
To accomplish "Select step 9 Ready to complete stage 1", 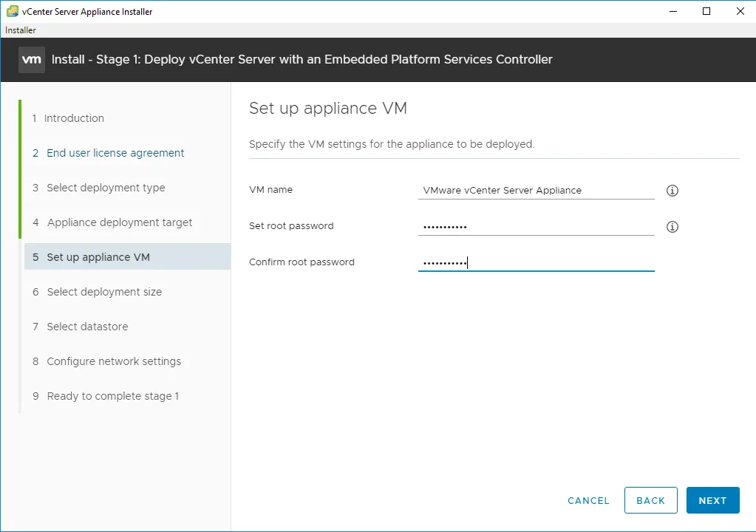I will pyautogui.click(x=106, y=395).
